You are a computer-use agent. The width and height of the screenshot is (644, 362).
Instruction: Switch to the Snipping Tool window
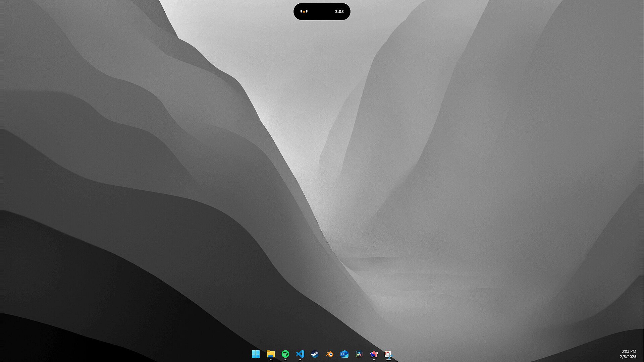click(x=388, y=354)
